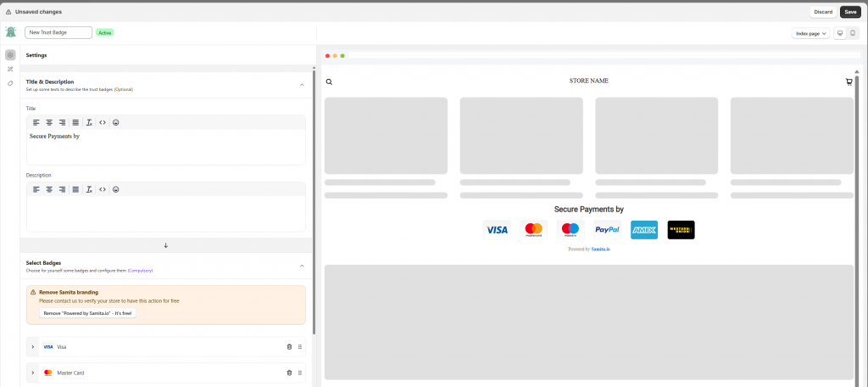Open the Settings gear sidebar icon
Image resolution: width=868 pixels, height=387 pixels.
[10, 55]
